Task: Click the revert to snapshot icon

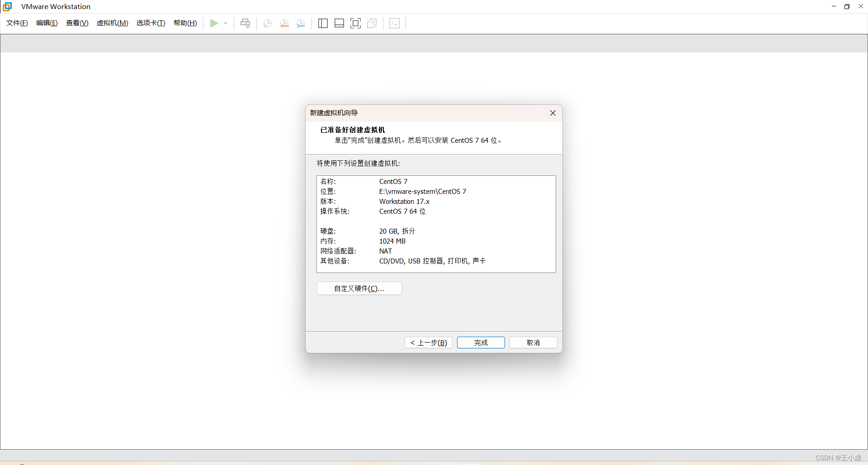Action: pos(284,23)
